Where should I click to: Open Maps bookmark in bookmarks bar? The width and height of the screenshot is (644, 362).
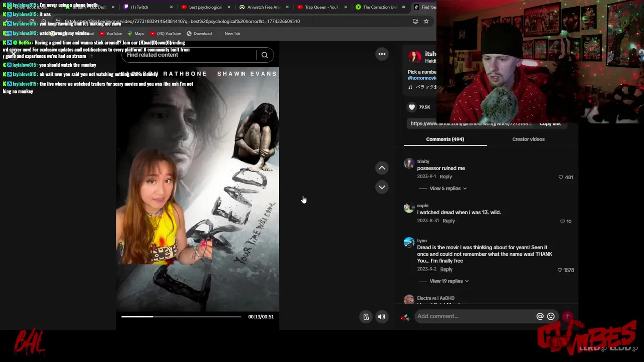click(x=136, y=34)
